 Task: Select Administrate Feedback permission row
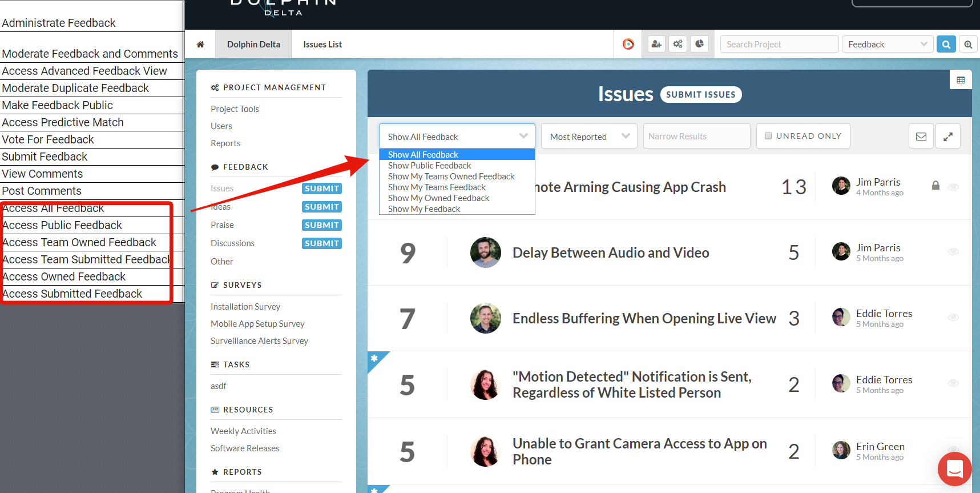(x=91, y=23)
